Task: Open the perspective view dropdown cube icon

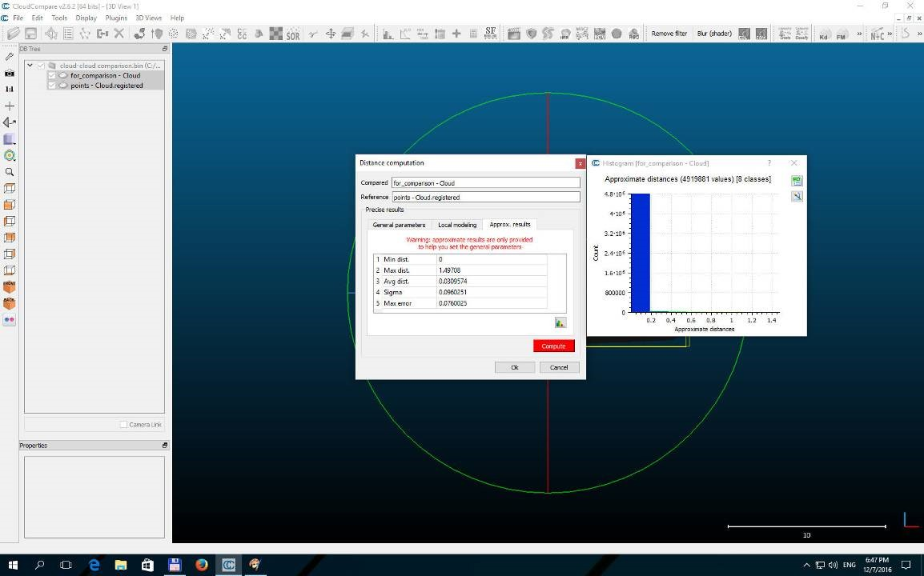Action: pos(10,139)
